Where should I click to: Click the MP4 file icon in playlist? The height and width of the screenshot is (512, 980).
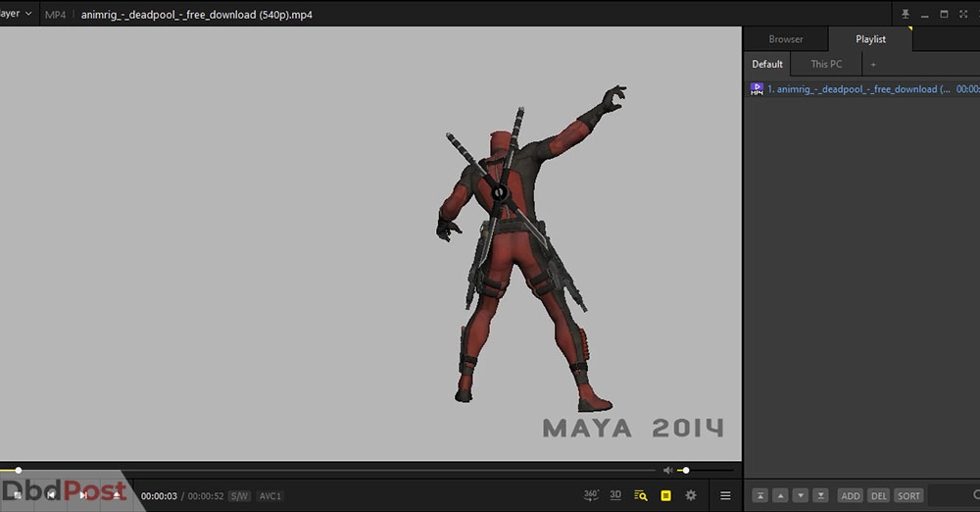pos(757,89)
